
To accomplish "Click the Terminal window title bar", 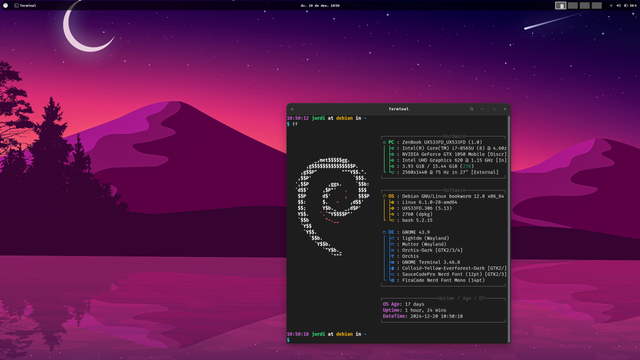I will point(398,109).
